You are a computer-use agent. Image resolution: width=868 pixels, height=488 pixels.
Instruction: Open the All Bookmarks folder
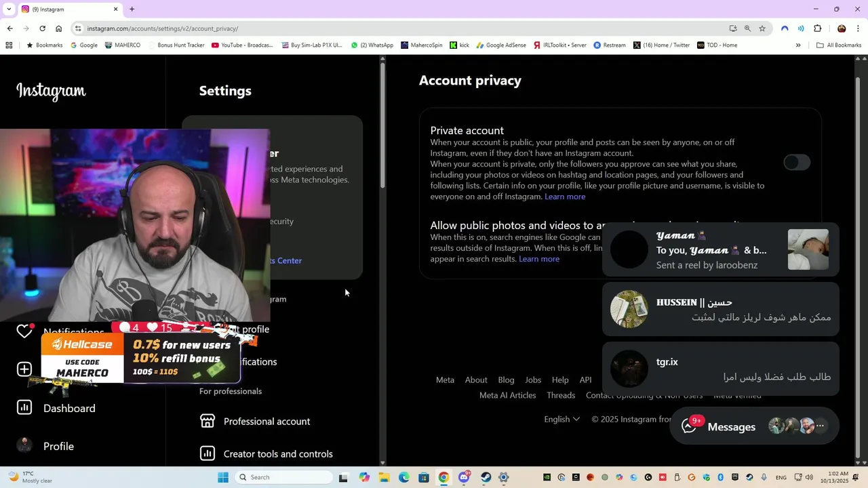point(839,45)
